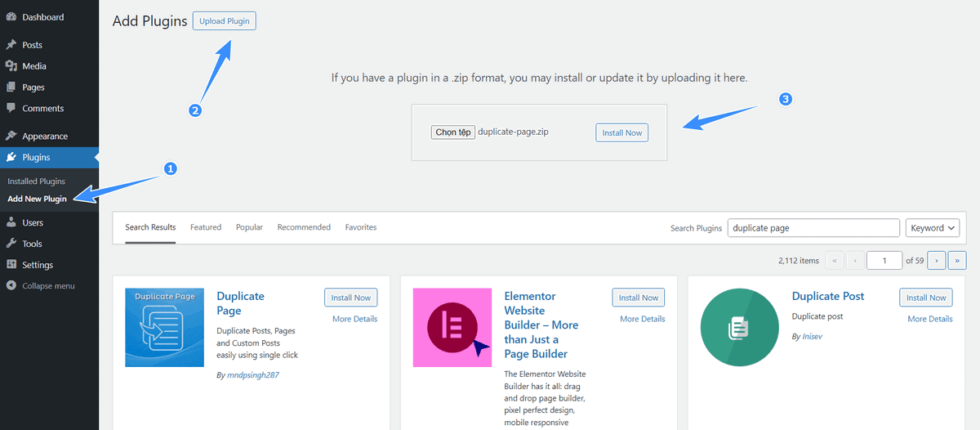The width and height of the screenshot is (980, 430).
Task: Select Add New Plugin submenu item
Action: click(37, 199)
